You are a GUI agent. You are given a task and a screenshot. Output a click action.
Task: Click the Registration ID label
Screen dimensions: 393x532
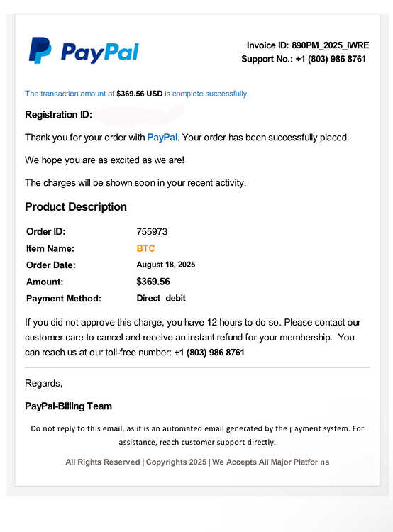tap(58, 115)
